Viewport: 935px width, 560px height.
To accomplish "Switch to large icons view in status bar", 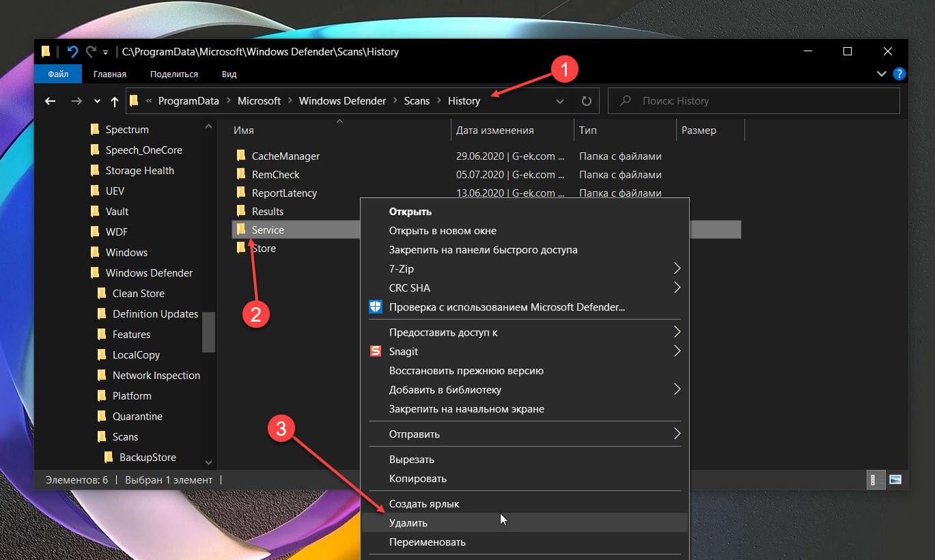I will pos(895,479).
